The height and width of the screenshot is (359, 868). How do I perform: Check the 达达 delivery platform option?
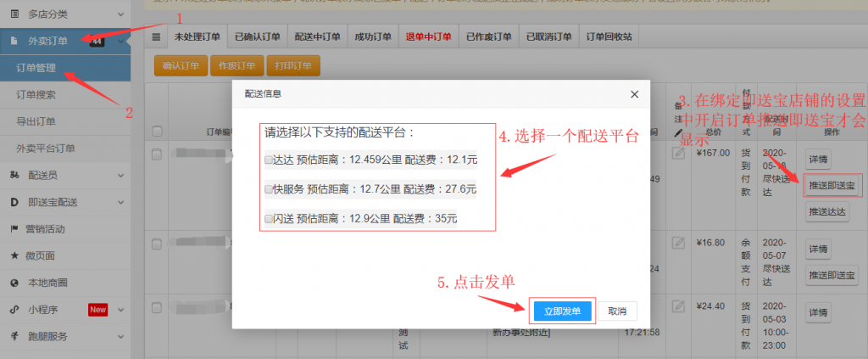click(269, 160)
